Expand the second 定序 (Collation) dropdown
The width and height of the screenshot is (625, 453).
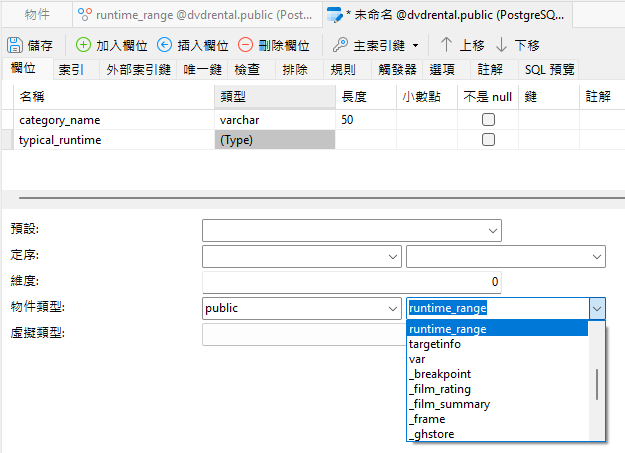(597, 256)
